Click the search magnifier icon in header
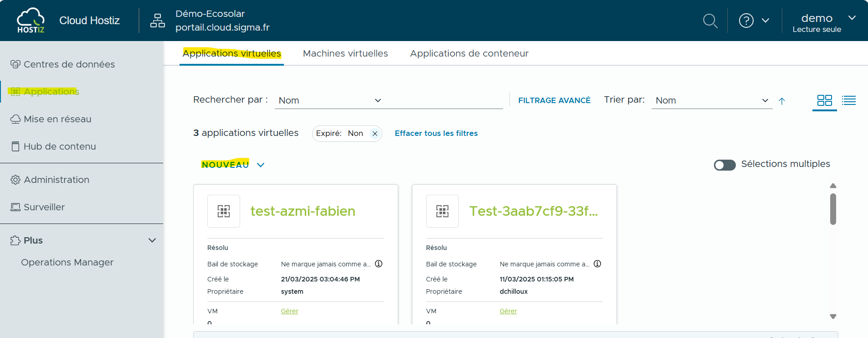868x338 pixels. pos(710,21)
